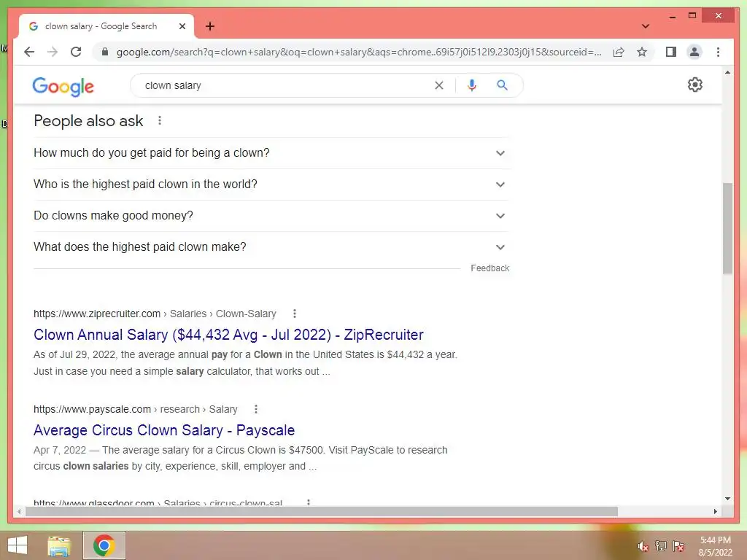Viewport: 747px width, 560px height.
Task: Click the taskbar clock showing 5:44 PM
Action: click(x=715, y=546)
